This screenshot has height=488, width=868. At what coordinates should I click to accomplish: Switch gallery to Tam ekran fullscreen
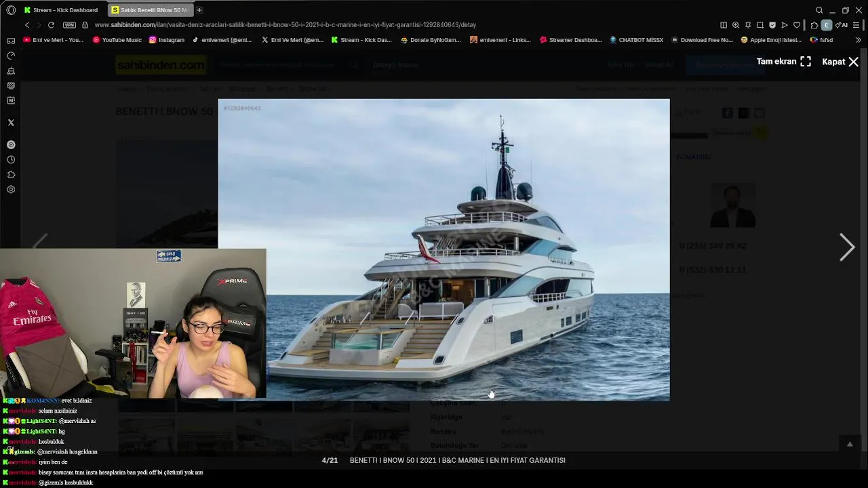pyautogui.click(x=783, y=62)
